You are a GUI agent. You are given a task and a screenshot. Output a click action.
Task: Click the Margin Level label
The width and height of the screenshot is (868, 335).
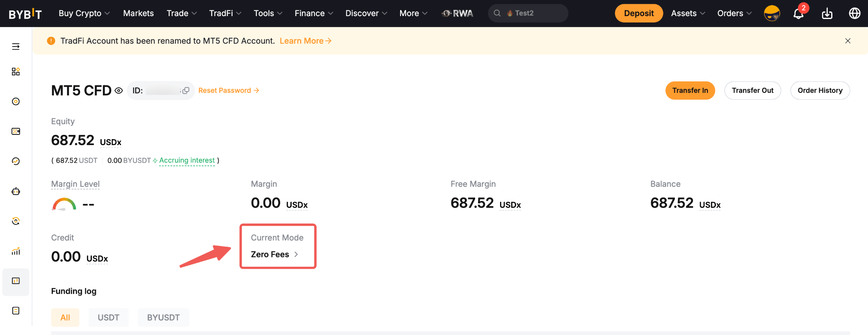click(75, 184)
